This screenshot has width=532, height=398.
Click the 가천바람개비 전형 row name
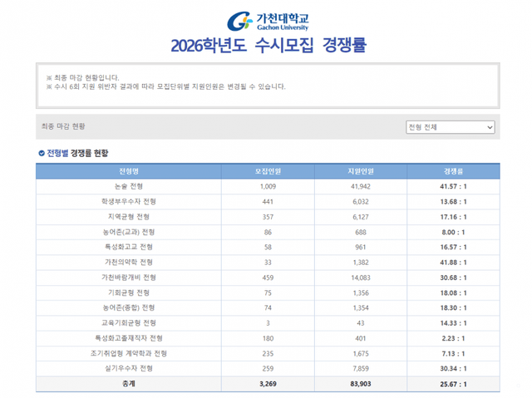(x=128, y=277)
